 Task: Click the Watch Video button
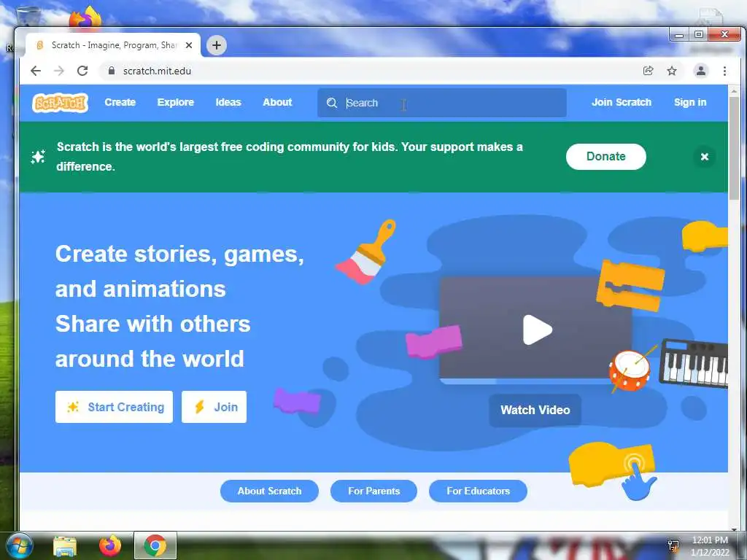535,410
